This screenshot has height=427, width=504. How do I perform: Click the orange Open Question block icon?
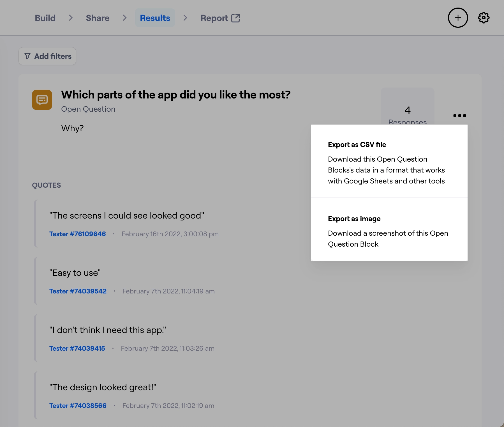pyautogui.click(x=42, y=100)
